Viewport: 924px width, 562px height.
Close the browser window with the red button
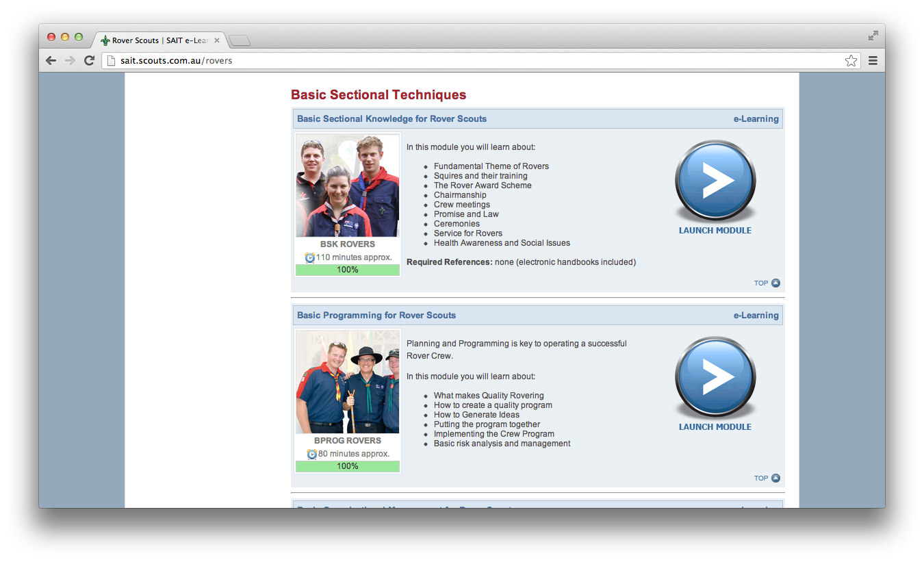pyautogui.click(x=51, y=37)
